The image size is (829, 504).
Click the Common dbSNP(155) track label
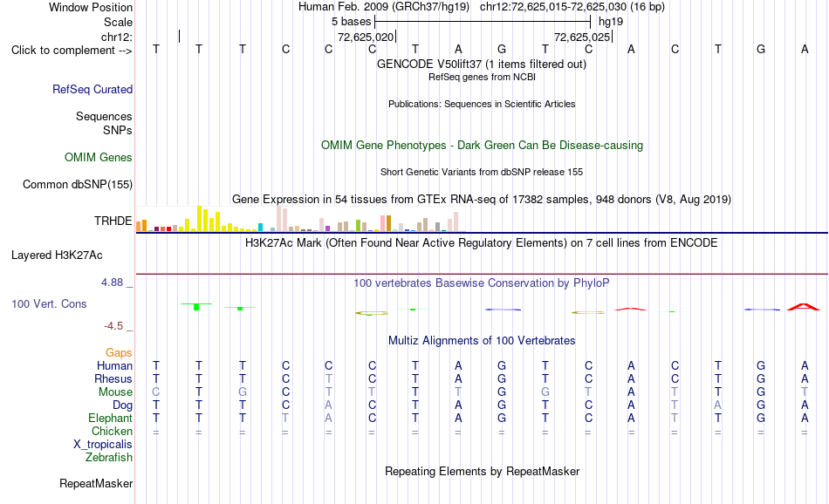pos(78,184)
